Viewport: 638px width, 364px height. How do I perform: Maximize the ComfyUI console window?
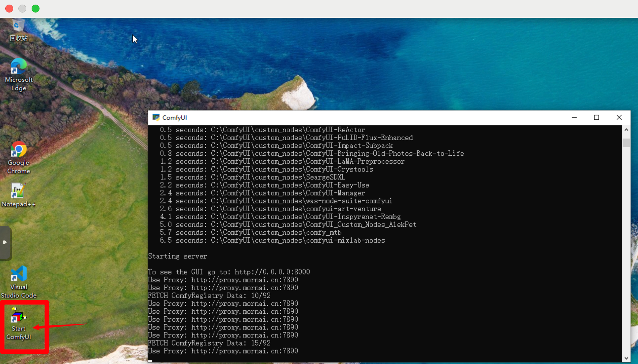[x=597, y=117]
